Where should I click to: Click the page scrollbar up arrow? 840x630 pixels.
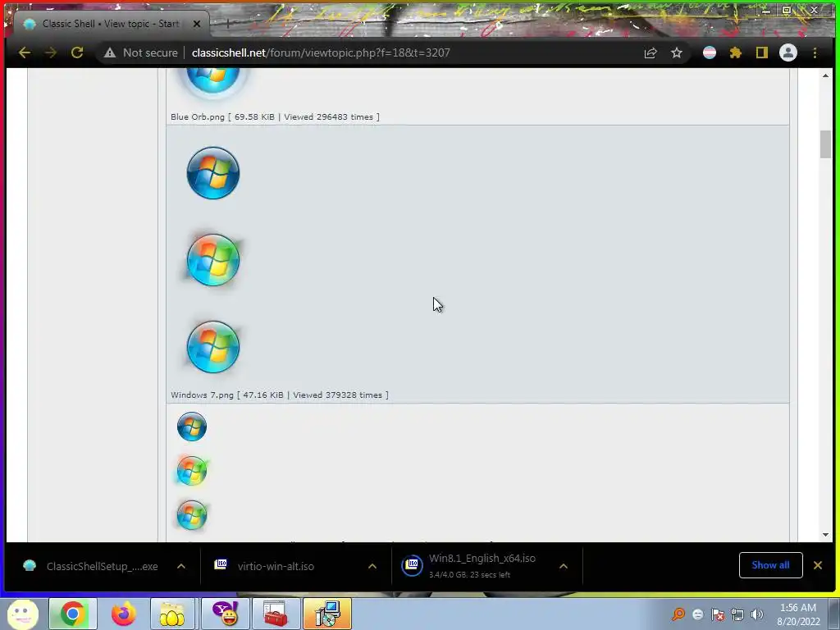[x=825, y=75]
